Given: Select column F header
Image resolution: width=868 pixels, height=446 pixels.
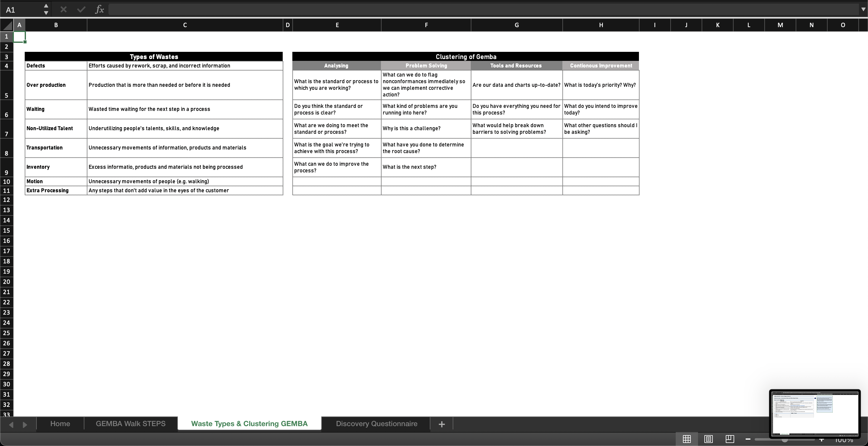Looking at the screenshot, I should 426,25.
